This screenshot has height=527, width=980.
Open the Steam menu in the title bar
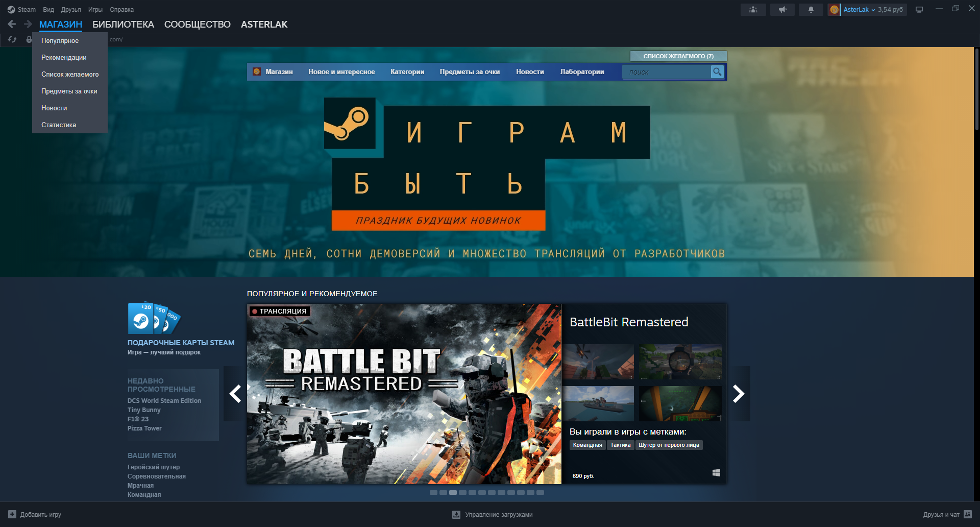pyautogui.click(x=21, y=10)
